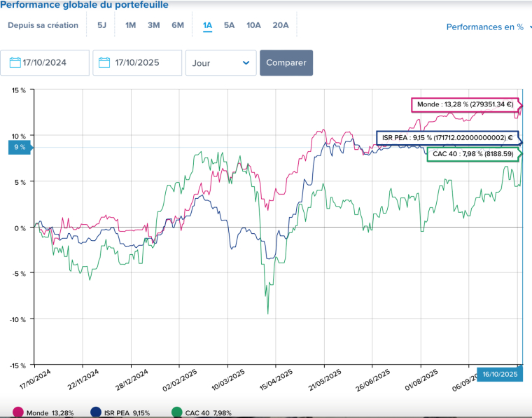
Task: Select the 5J period tab
Action: [x=101, y=26]
